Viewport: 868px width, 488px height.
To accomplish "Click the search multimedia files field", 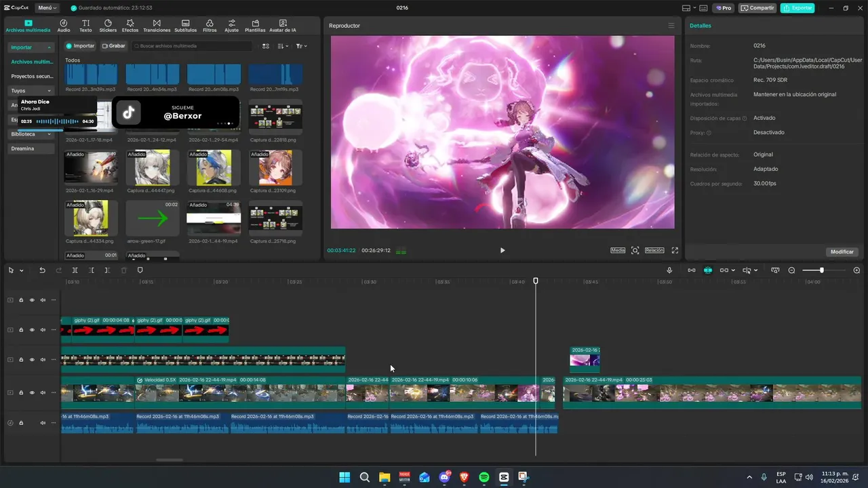I will tap(193, 46).
